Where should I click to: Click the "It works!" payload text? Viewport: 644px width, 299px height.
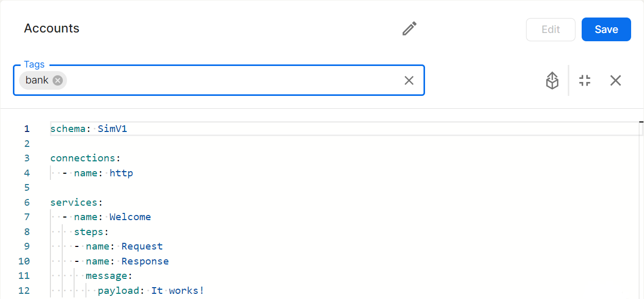[x=178, y=291]
